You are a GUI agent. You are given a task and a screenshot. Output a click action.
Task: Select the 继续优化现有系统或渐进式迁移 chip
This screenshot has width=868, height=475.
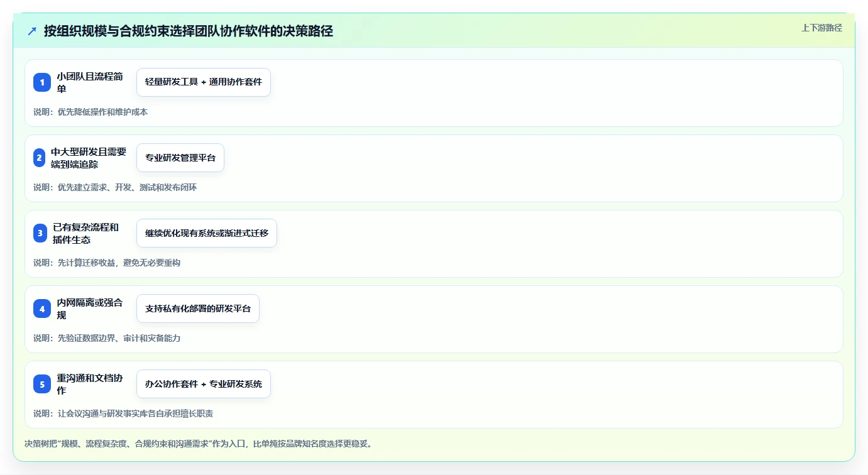(207, 233)
